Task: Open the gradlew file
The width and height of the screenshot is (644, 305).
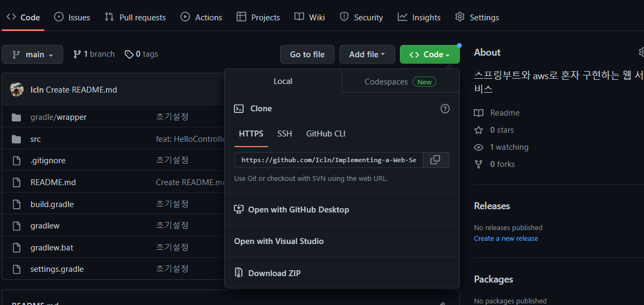Action: point(45,226)
